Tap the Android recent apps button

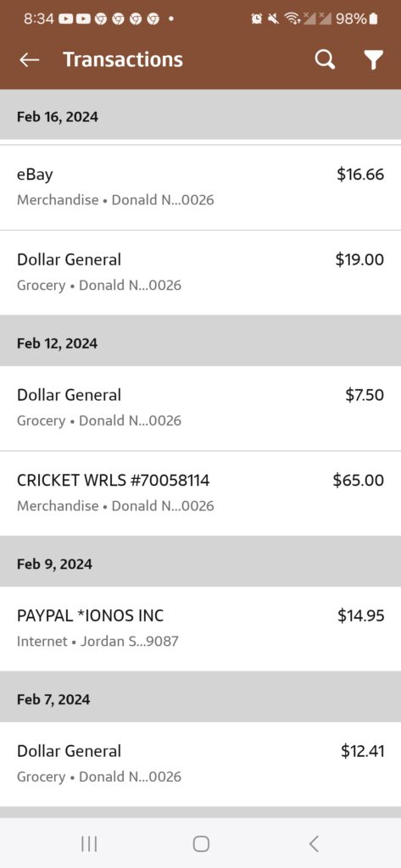pos(89,843)
